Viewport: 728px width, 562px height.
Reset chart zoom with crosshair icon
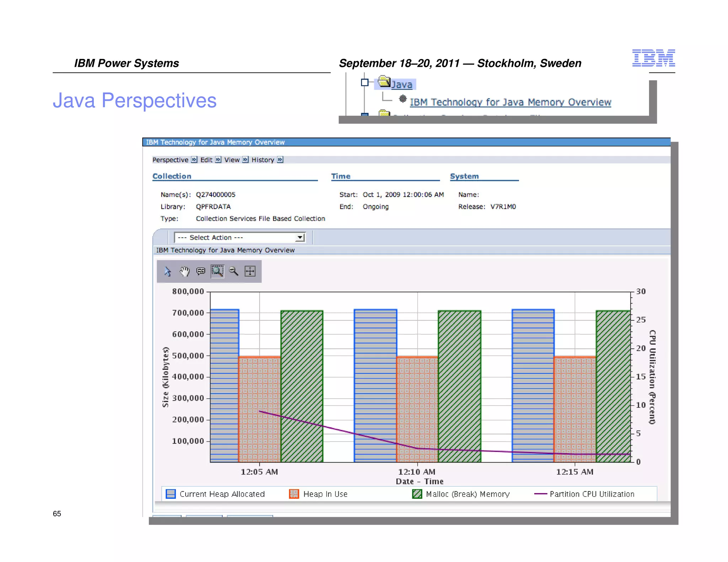(x=250, y=271)
